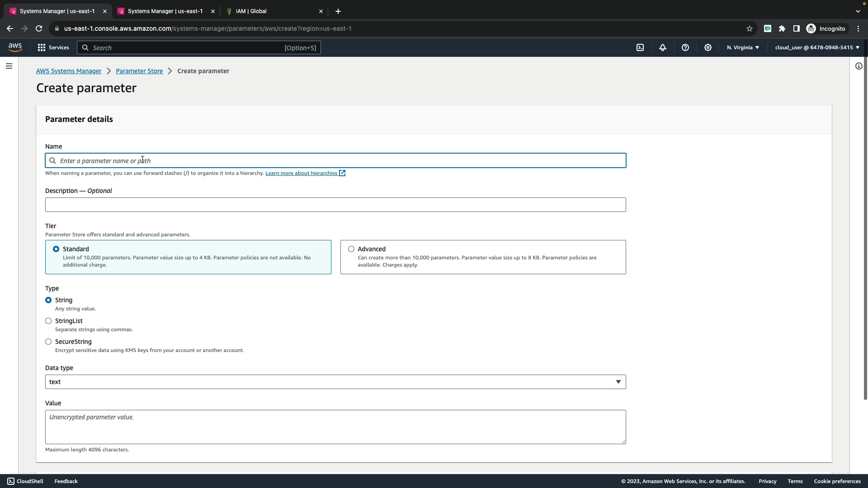Image resolution: width=868 pixels, height=488 pixels.
Task: Select the StringList type radio button
Action: click(x=48, y=321)
